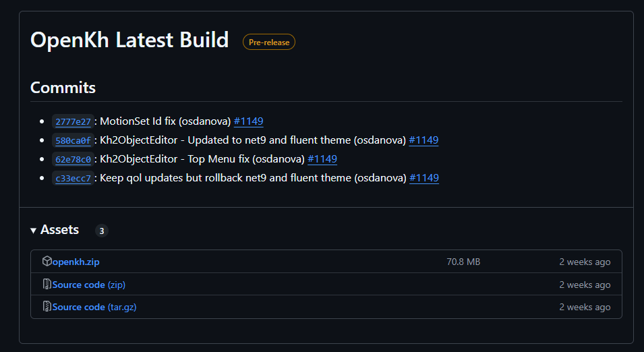Open commit 580ca0f
Viewport: 644px width, 352px height.
coord(73,140)
